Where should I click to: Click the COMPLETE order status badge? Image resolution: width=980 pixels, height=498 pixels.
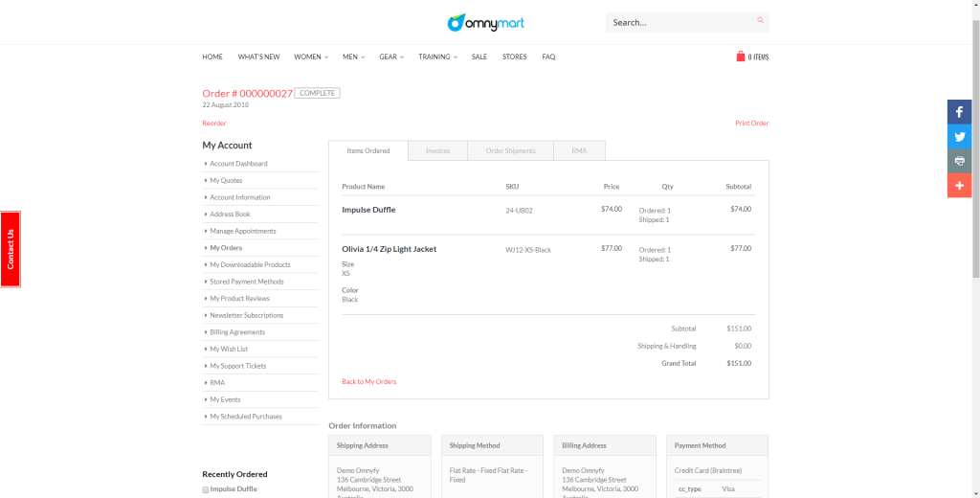coord(318,93)
